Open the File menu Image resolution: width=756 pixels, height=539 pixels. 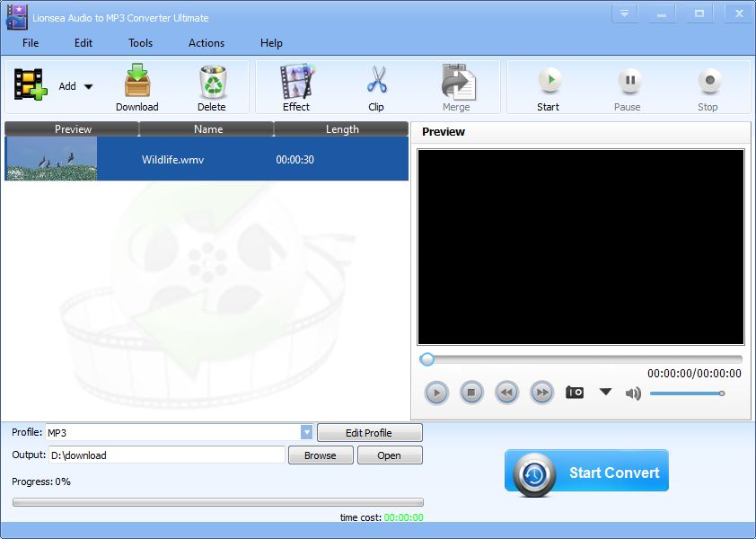coord(31,43)
